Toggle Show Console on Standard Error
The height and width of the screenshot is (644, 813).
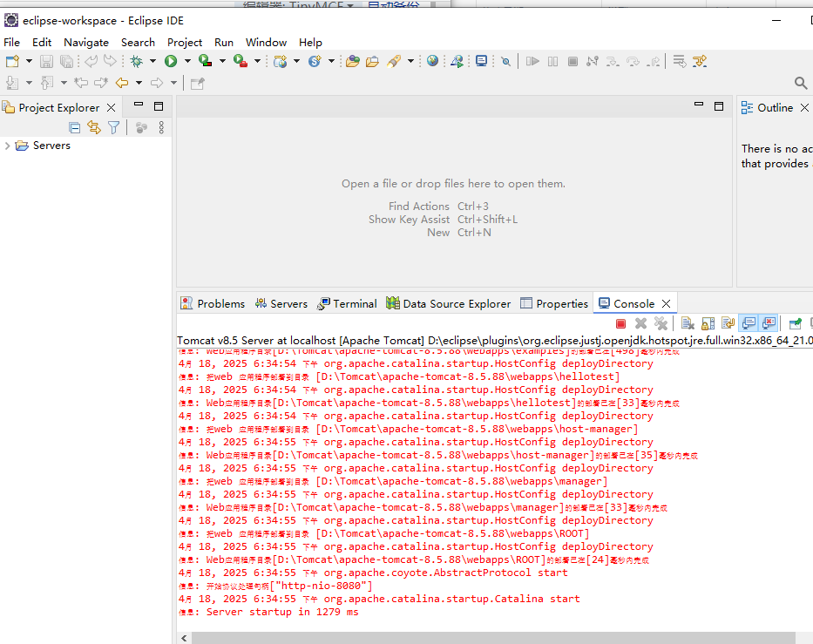click(x=769, y=323)
